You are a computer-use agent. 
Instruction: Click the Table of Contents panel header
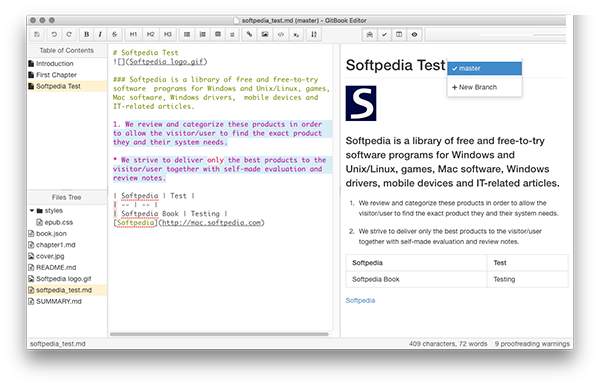click(67, 51)
